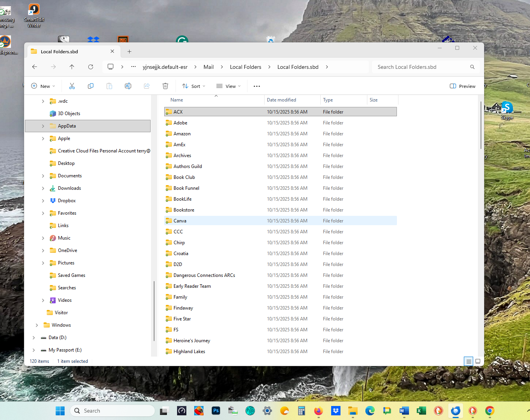Click the Delete trash can icon
The image size is (530, 420).
coord(165,86)
